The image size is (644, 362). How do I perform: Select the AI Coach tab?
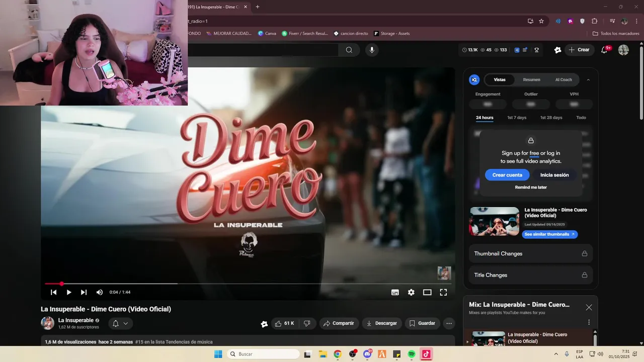pos(563,79)
